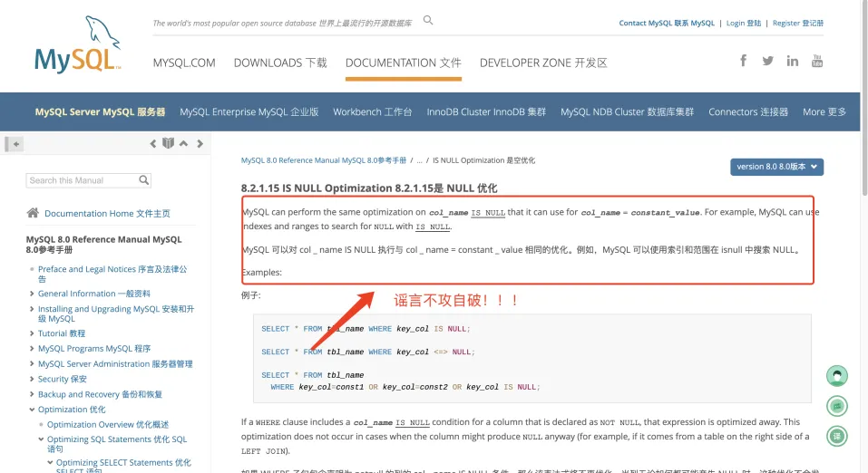
Task: Click the bottom green floating translate icon
Action: (x=837, y=436)
